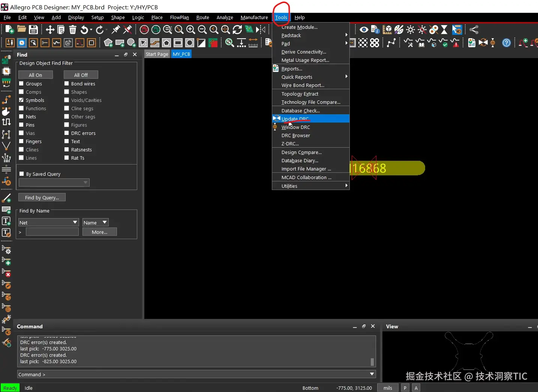Enable the DRC errors checkbox
538x392 pixels.
click(66, 133)
